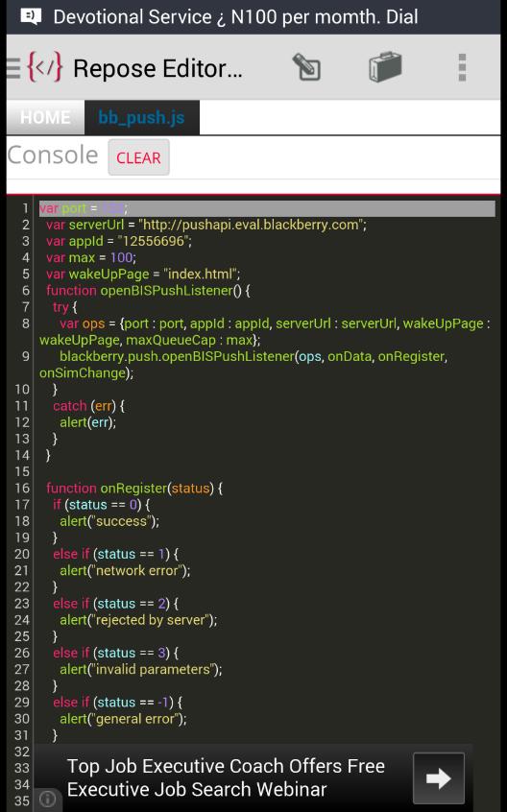
Task: Clear the console output
Action: pos(138,157)
